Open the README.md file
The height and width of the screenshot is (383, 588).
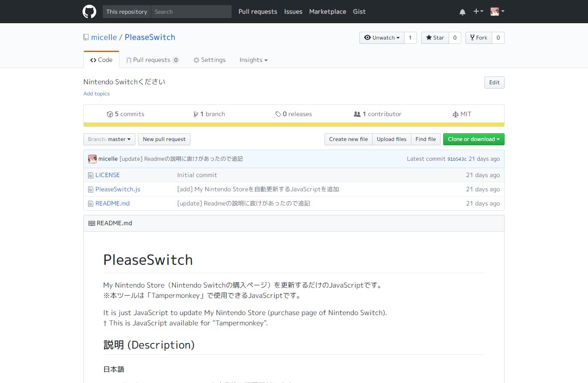pos(112,203)
